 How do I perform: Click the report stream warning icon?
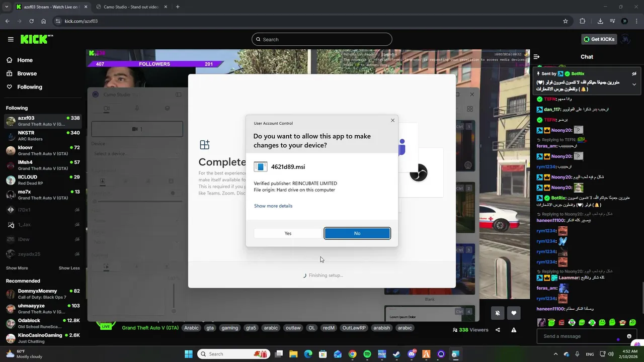point(514,330)
